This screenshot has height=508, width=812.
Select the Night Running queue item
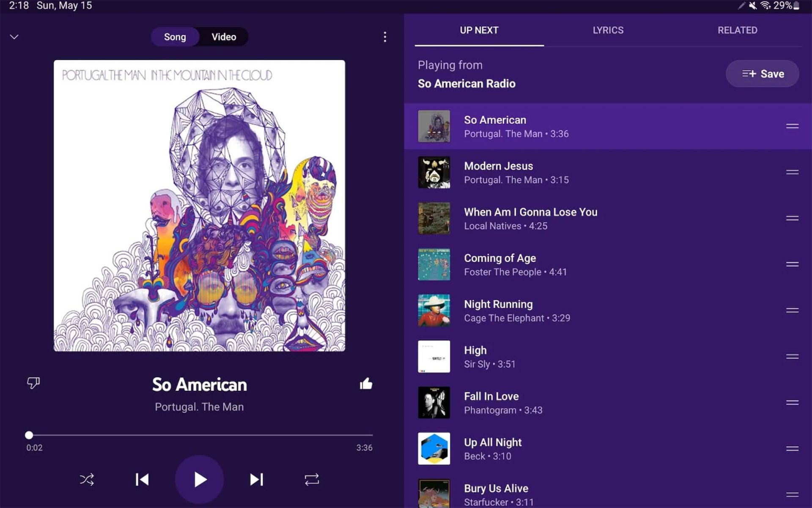pos(609,311)
